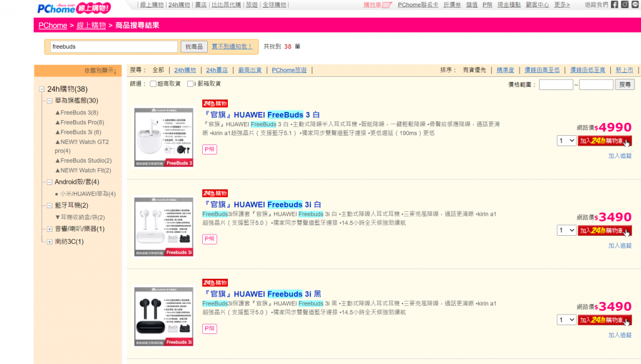Add FreeBuds 3 白 to 24h cart

coord(605,141)
